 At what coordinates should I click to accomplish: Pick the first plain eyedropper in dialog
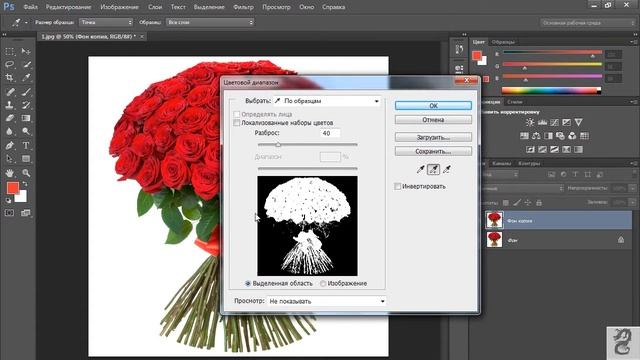pyautogui.click(x=420, y=169)
